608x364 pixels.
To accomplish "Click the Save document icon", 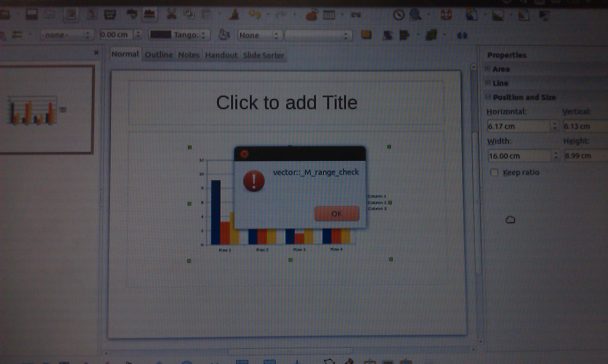I will (x=32, y=14).
